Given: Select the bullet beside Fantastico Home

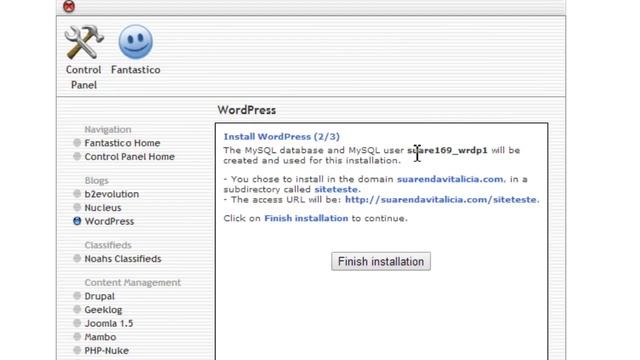Looking at the screenshot, I should click(x=77, y=142).
